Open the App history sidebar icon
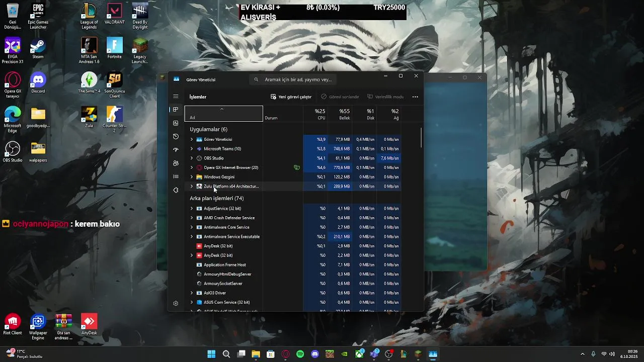644x362 pixels. coord(176,136)
